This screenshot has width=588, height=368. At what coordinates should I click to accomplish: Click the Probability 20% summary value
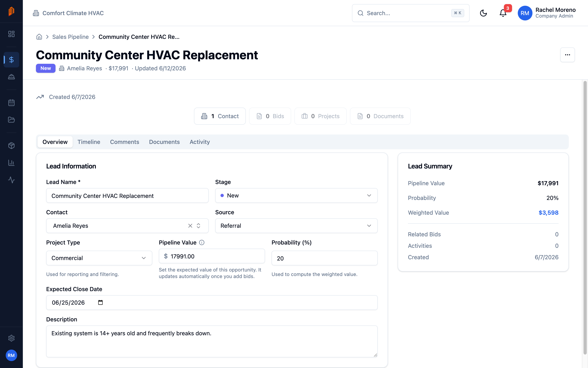coord(552,198)
